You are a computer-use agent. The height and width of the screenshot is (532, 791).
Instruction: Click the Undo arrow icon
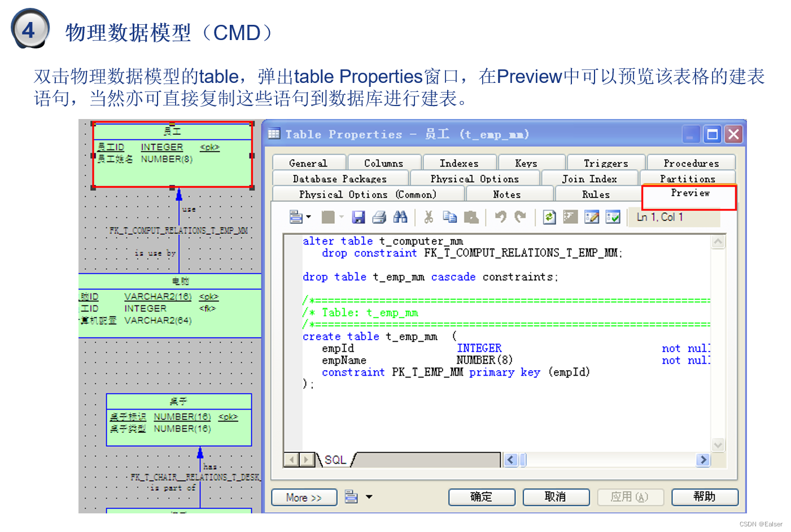point(501,217)
